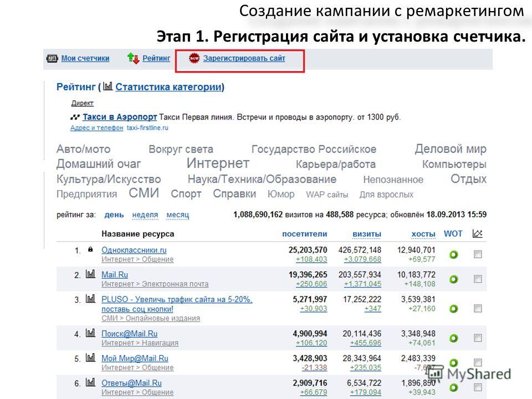Tick the checkbox for Мой Мир@Mail.Ru row
Image resolution: width=532 pixels, height=399 pixels.
click(x=478, y=362)
